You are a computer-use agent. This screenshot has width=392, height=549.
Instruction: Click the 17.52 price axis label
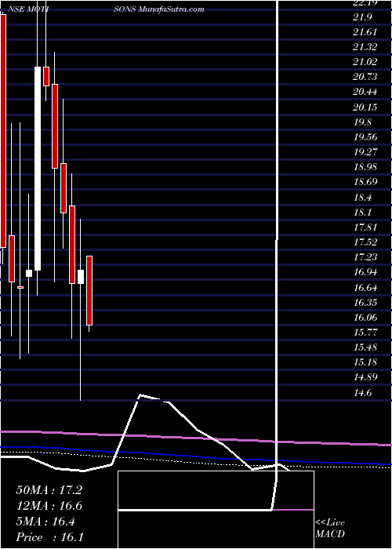click(x=365, y=242)
